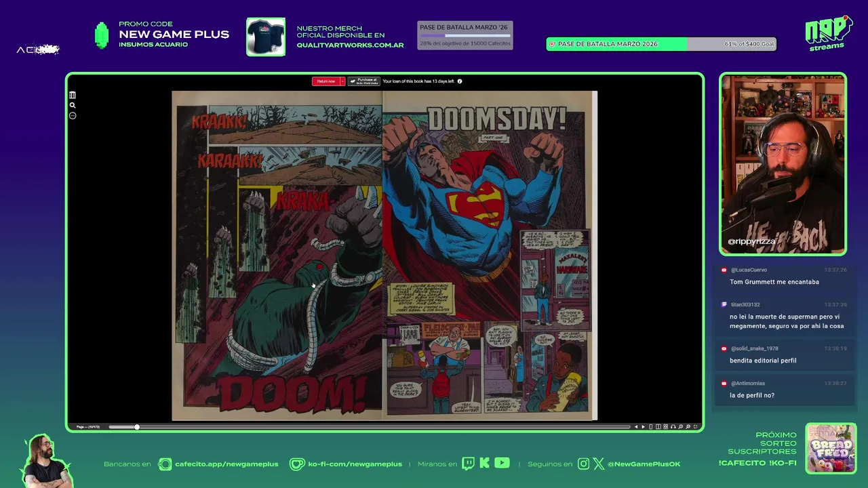Click the X social icon
Screen dimensions: 868x488
pos(599,464)
